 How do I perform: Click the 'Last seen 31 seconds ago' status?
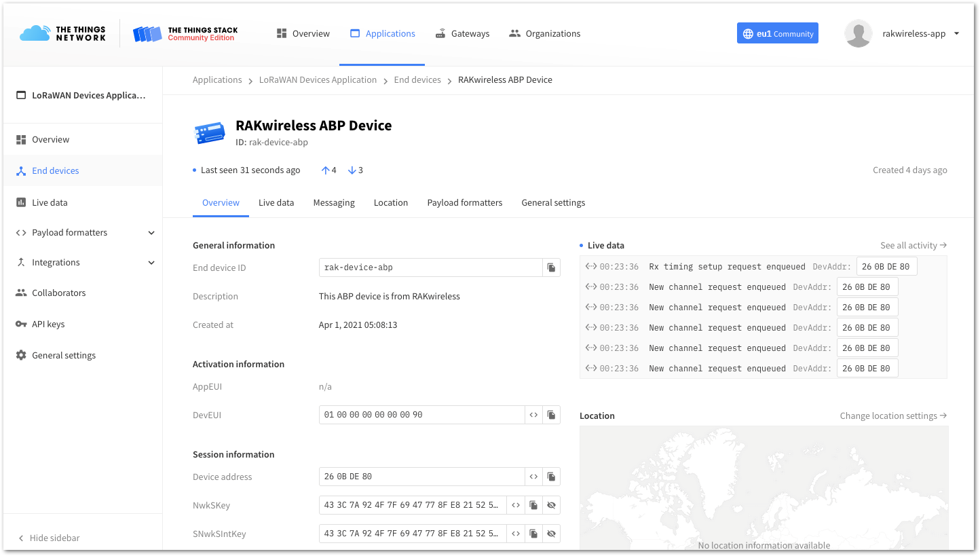tap(250, 170)
